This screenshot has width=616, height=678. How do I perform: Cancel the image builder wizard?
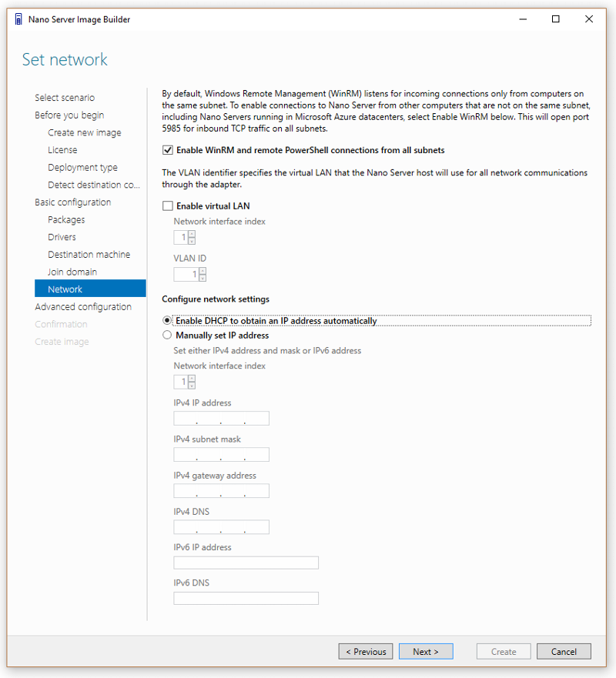point(564,651)
